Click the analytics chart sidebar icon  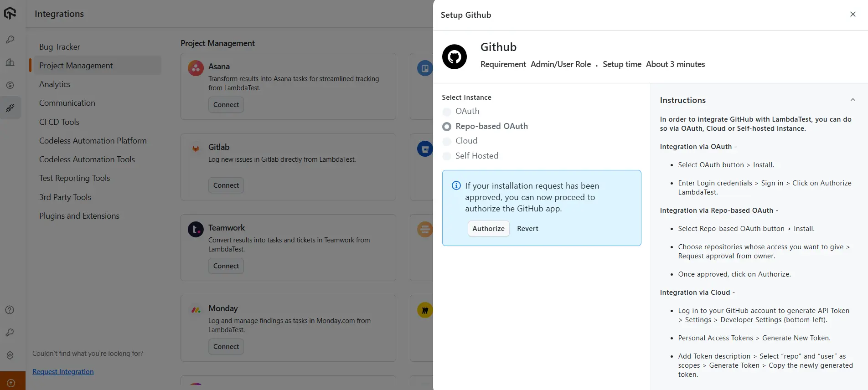(x=10, y=62)
